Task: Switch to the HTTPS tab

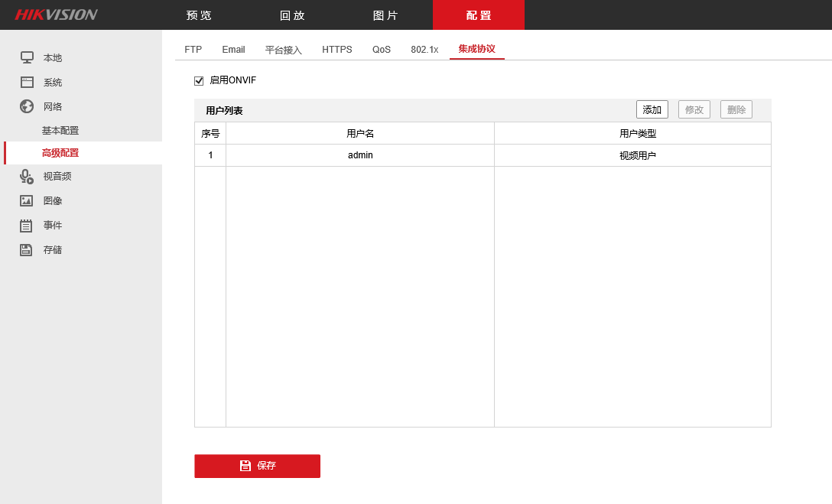Action: point(337,50)
